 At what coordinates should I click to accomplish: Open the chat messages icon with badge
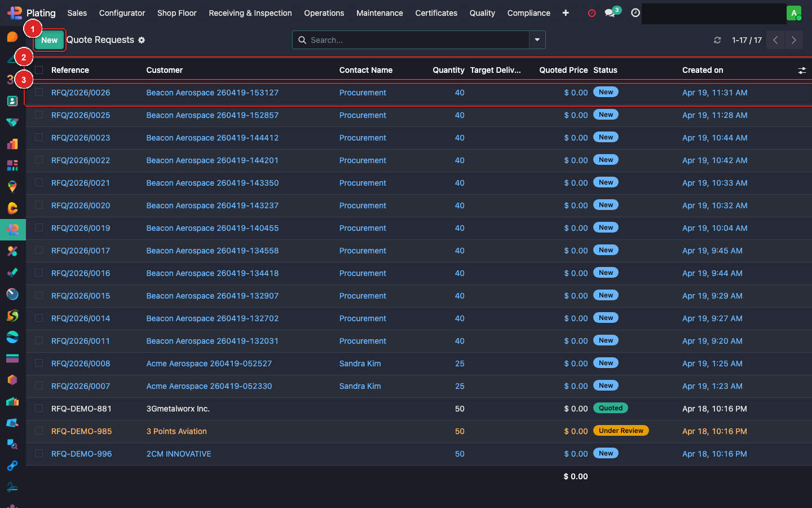[x=610, y=13]
